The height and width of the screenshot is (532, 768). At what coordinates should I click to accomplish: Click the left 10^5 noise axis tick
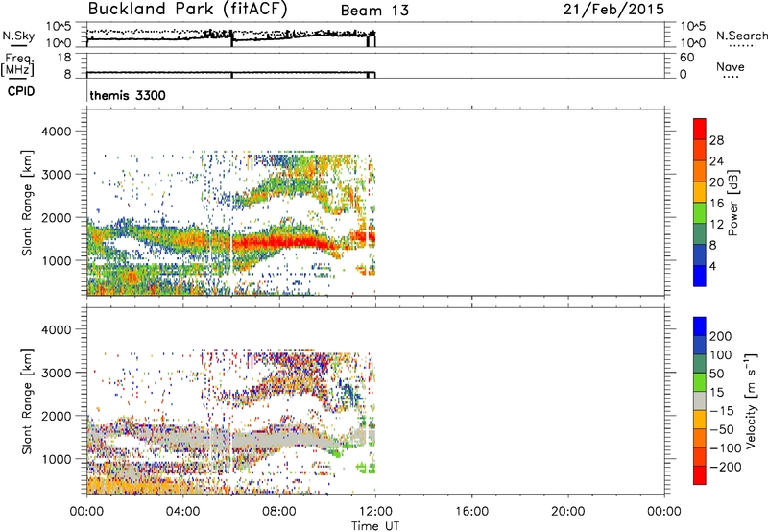[59, 26]
